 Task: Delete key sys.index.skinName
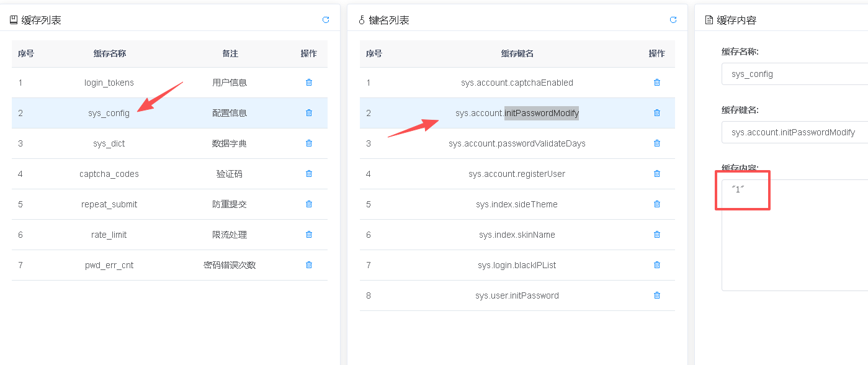point(657,235)
